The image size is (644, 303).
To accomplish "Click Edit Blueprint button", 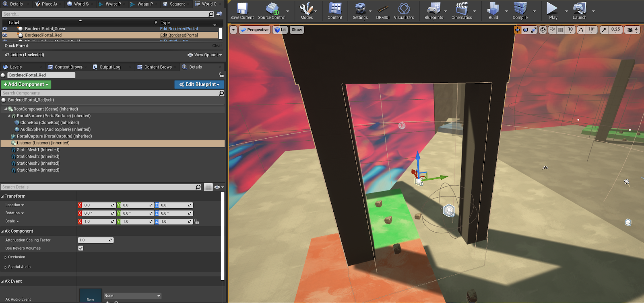I will [x=199, y=85].
